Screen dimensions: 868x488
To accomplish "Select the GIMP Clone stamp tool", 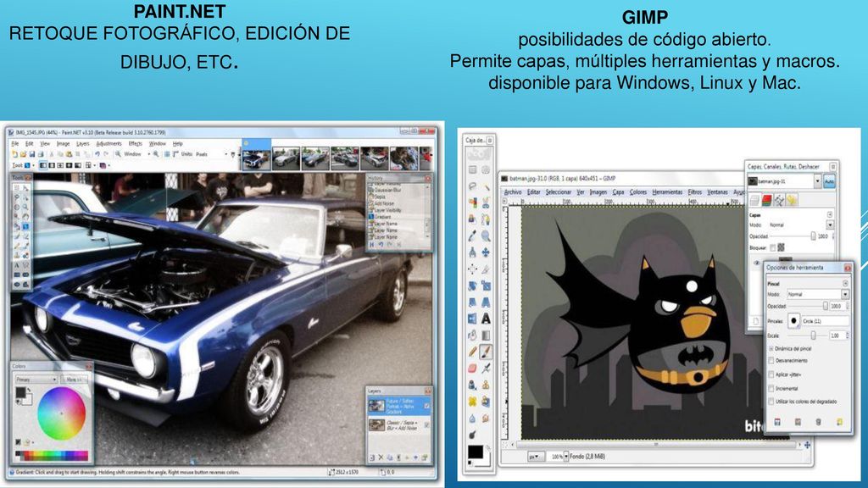I will pyautogui.click(x=486, y=385).
